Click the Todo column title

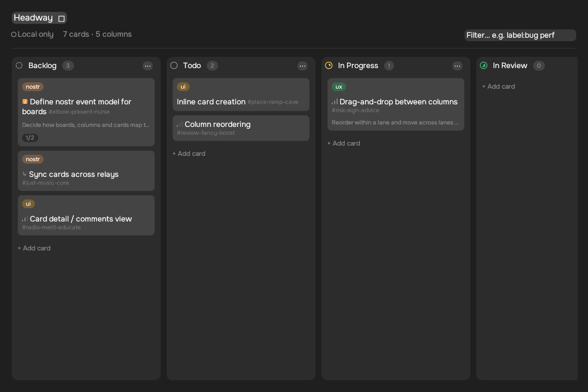tap(192, 66)
